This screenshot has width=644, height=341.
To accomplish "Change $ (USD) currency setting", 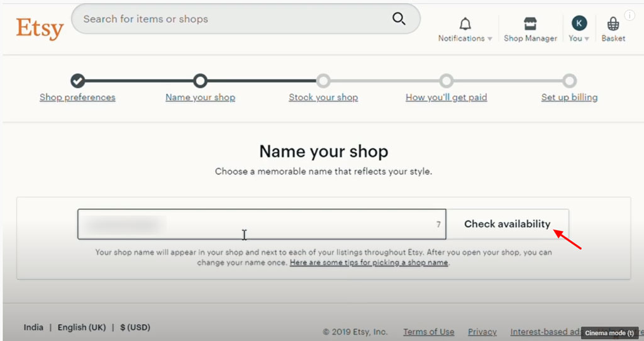I will point(135,327).
